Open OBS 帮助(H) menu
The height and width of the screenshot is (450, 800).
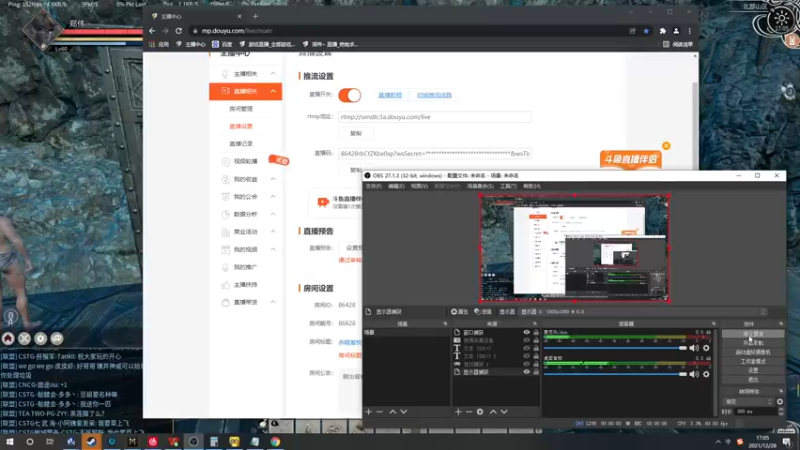tap(532, 186)
